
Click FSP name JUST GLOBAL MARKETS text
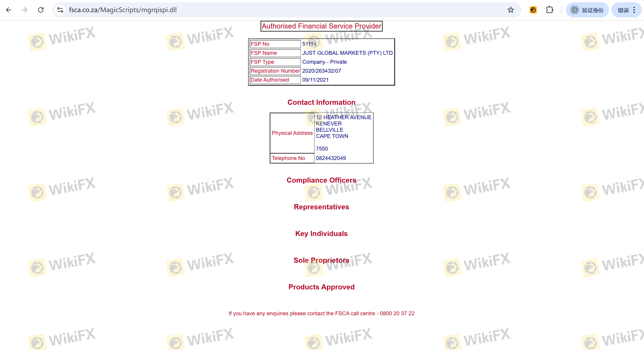click(347, 53)
